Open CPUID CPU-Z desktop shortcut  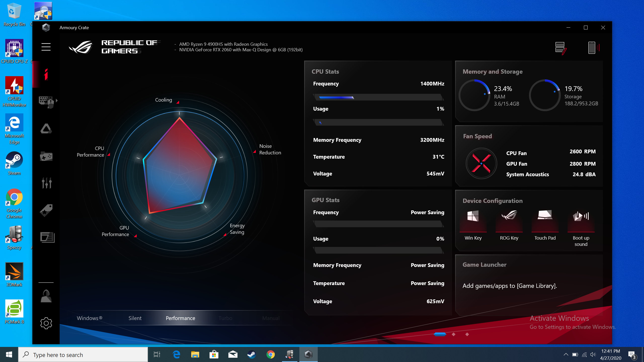pos(14,52)
